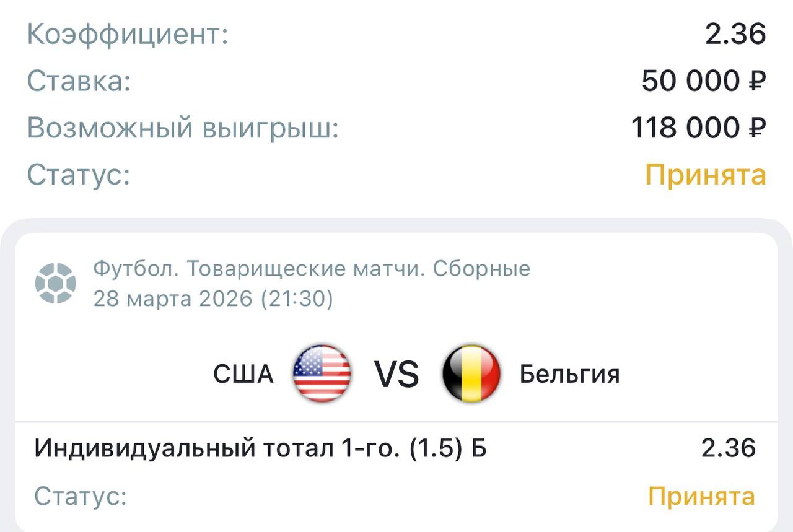Click the 2.36 value beside Коэффициент:
Image resolution: width=793 pixels, height=532 pixels.
[x=735, y=34]
